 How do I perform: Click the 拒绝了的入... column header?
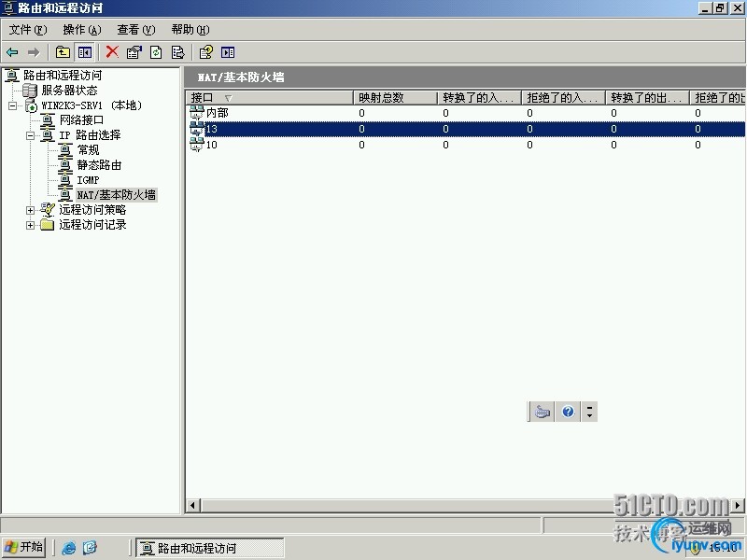pyautogui.click(x=563, y=98)
